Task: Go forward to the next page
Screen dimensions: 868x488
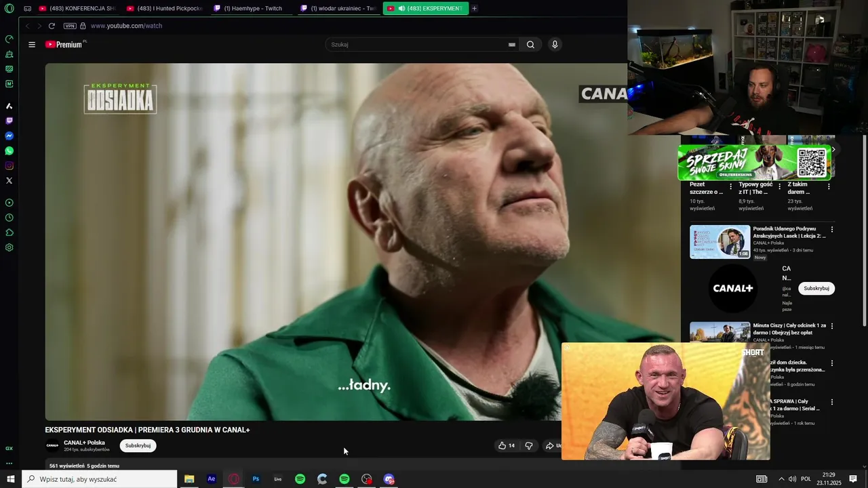Action: (x=39, y=26)
